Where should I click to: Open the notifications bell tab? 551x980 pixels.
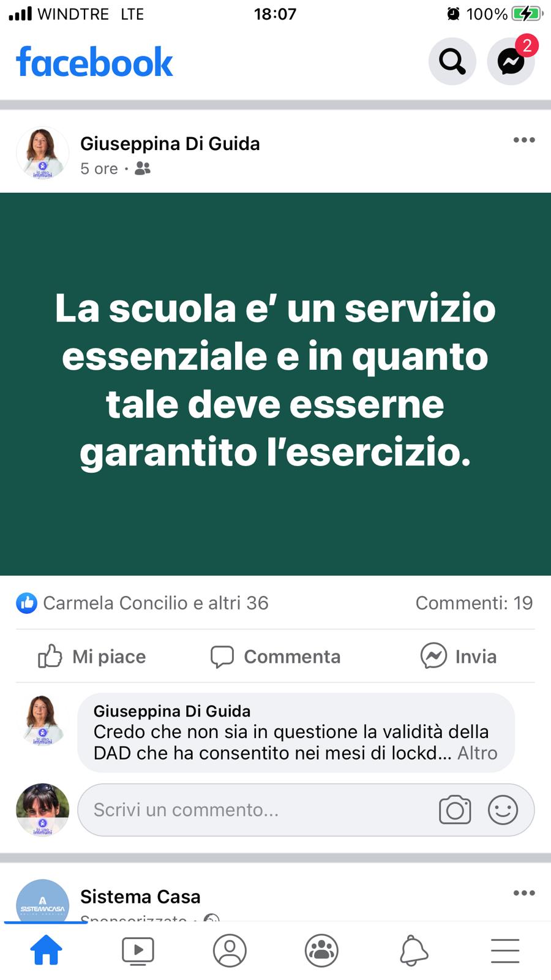click(413, 951)
